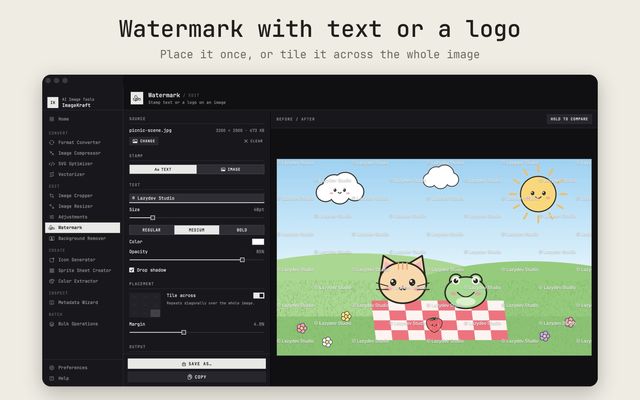Open the Vectorizer tool
Image resolution: width=640 pixels, height=400 pixels.
point(82,174)
